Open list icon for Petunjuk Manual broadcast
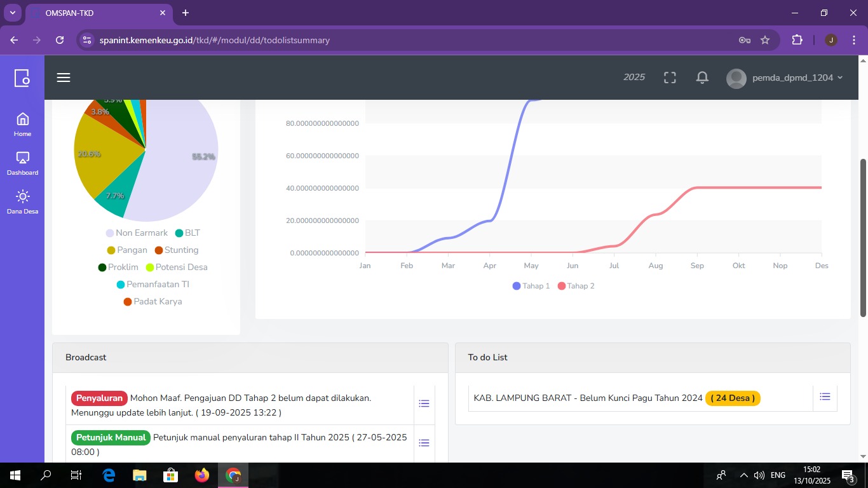Screen dimensions: 868x488 coord(424,443)
